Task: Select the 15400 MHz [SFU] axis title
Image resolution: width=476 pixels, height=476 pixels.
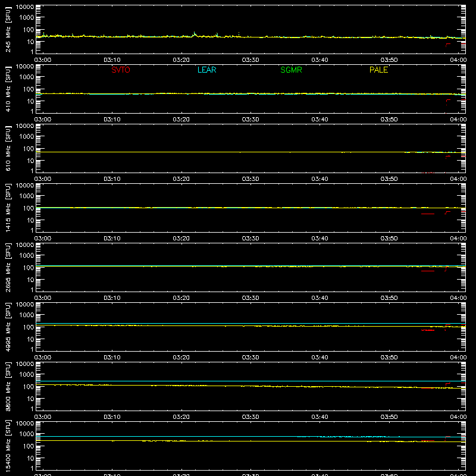Action: [8, 446]
